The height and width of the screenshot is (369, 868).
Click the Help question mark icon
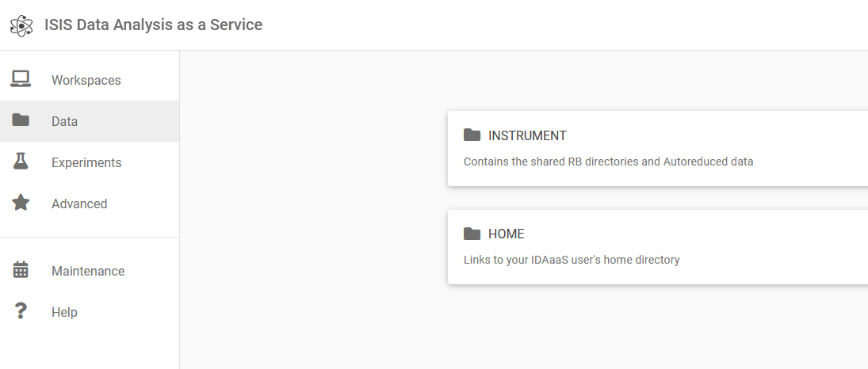[x=21, y=311]
